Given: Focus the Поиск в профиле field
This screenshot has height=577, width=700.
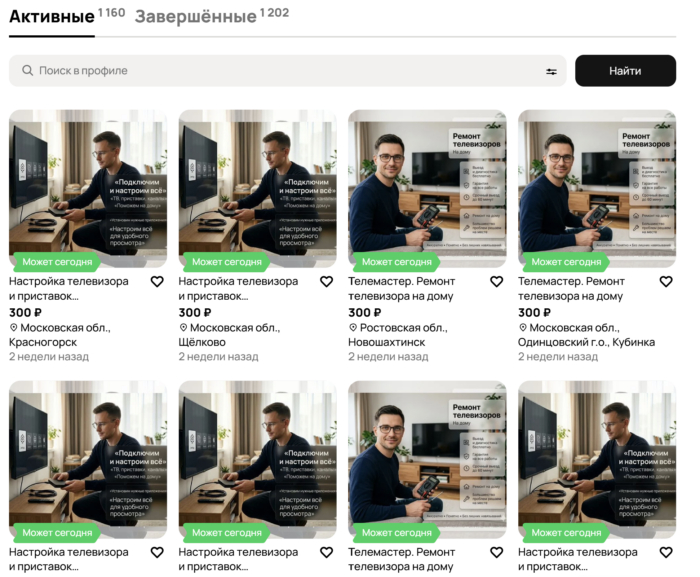Looking at the screenshot, I should coord(288,71).
